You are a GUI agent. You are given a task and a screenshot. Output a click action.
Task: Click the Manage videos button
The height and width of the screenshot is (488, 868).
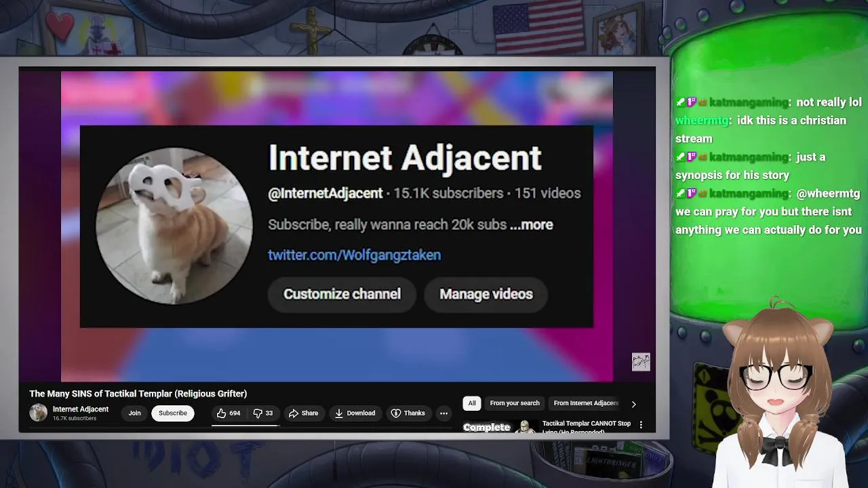(x=486, y=294)
